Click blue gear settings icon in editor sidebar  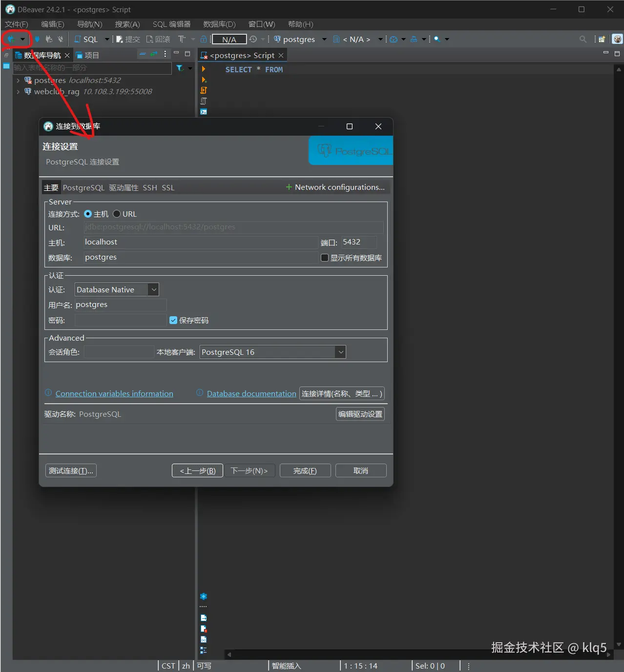(x=204, y=596)
